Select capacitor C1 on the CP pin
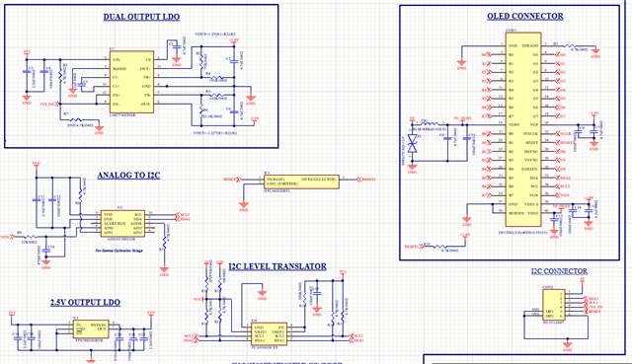The height and width of the screenshot is (364, 632). [x=176, y=47]
